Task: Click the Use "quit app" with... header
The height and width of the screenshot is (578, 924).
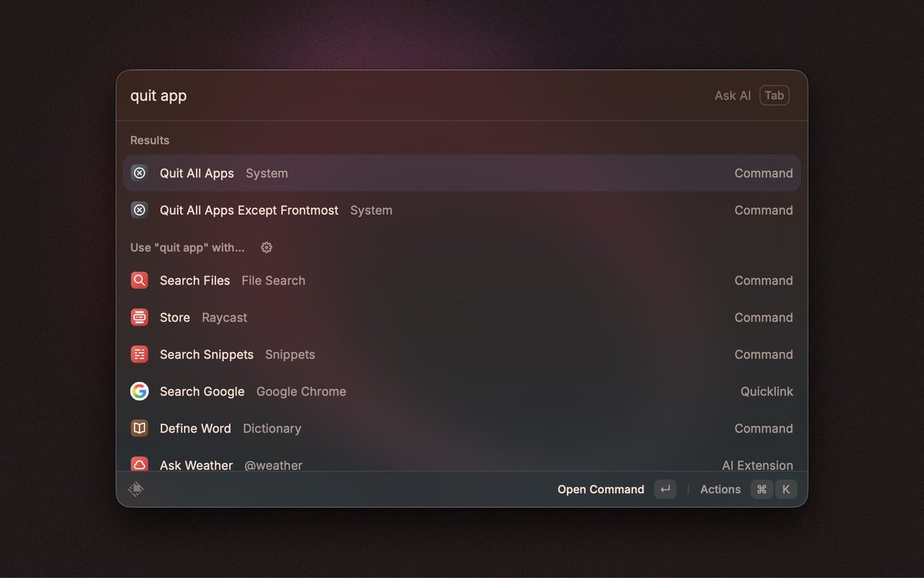Action: (x=187, y=247)
